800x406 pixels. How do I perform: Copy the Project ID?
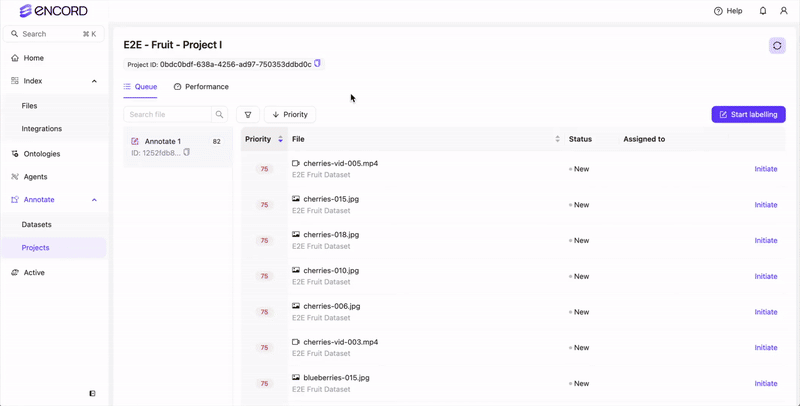tap(317, 64)
